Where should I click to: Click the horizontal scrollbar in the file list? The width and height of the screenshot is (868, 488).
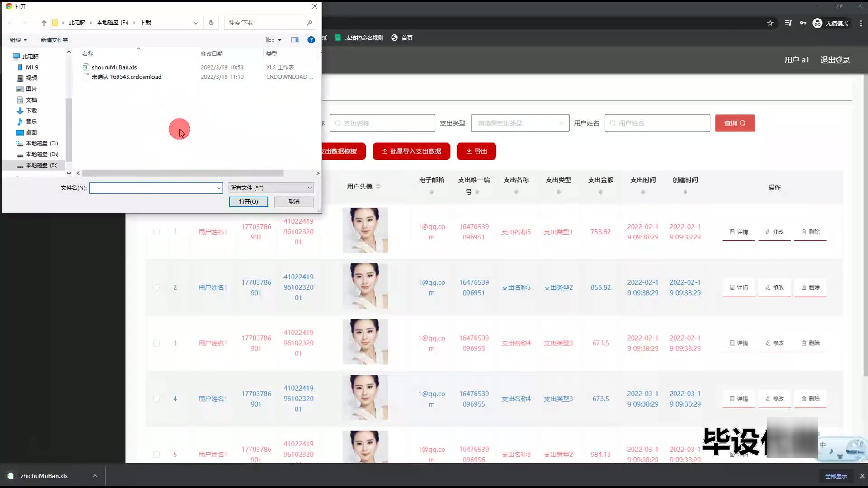[x=183, y=173]
